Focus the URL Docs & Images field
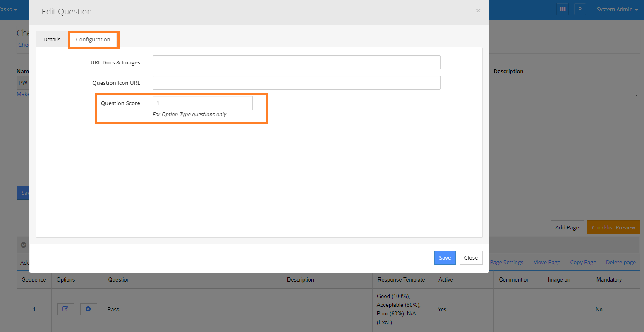 pyautogui.click(x=296, y=62)
